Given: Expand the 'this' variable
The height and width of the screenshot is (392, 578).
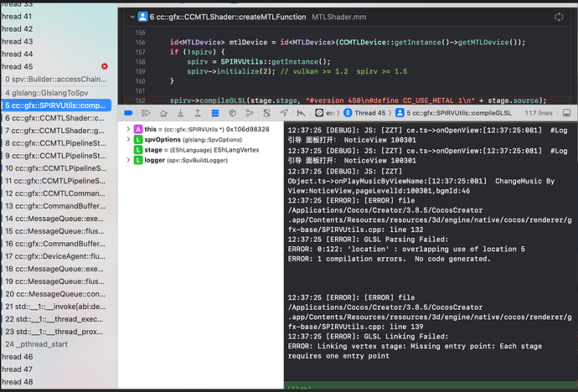Looking at the screenshot, I should [x=128, y=129].
